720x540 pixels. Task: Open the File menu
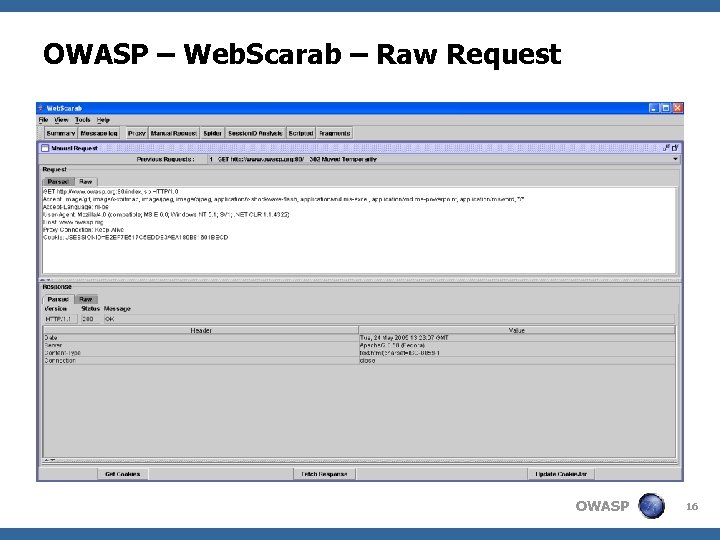click(x=44, y=120)
